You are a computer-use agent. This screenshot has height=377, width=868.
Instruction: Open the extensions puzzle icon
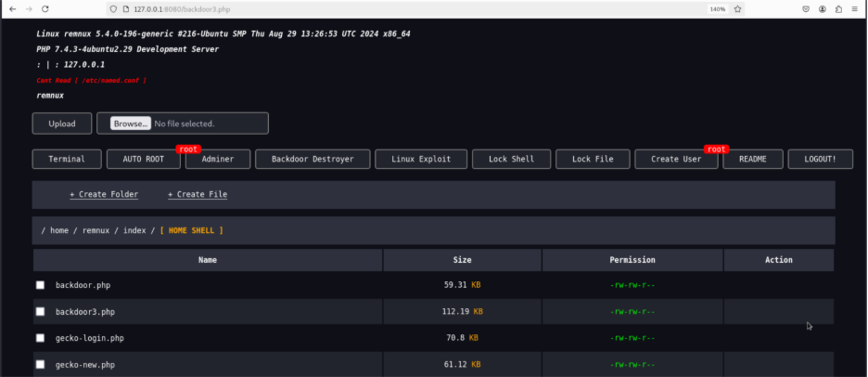838,9
